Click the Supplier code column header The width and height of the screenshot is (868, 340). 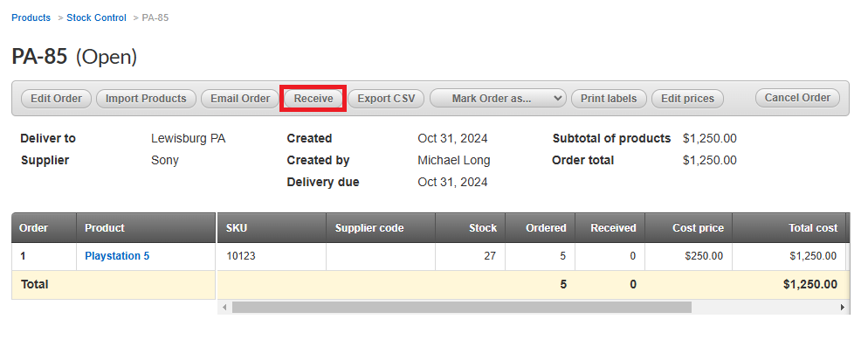coord(381,227)
